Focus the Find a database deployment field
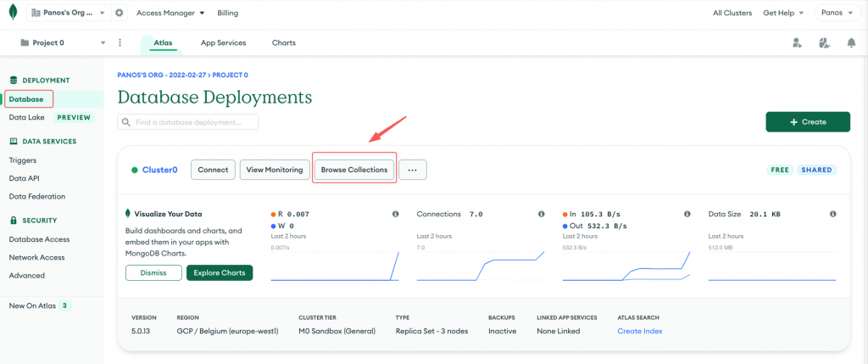 tap(188, 122)
